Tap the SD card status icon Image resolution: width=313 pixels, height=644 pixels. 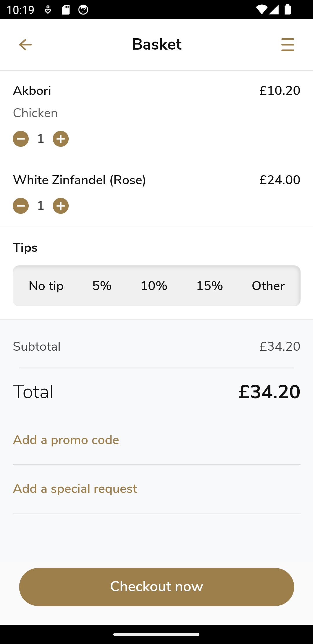(66, 10)
